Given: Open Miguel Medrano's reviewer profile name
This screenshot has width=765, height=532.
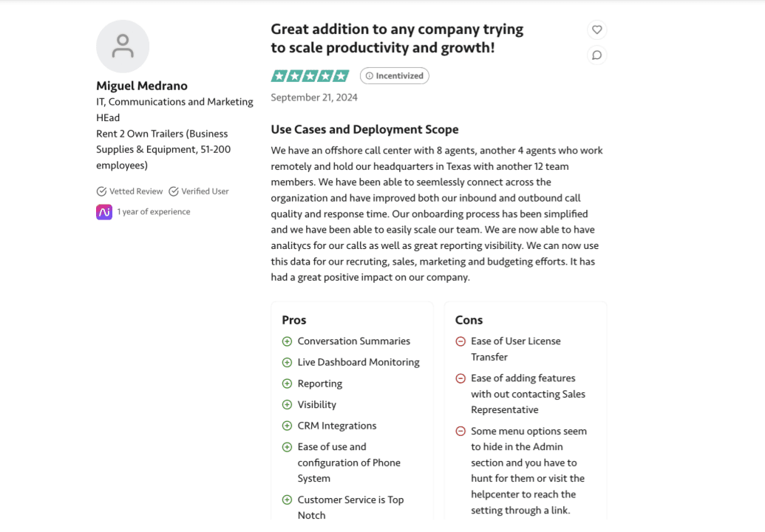Looking at the screenshot, I should pos(142,86).
